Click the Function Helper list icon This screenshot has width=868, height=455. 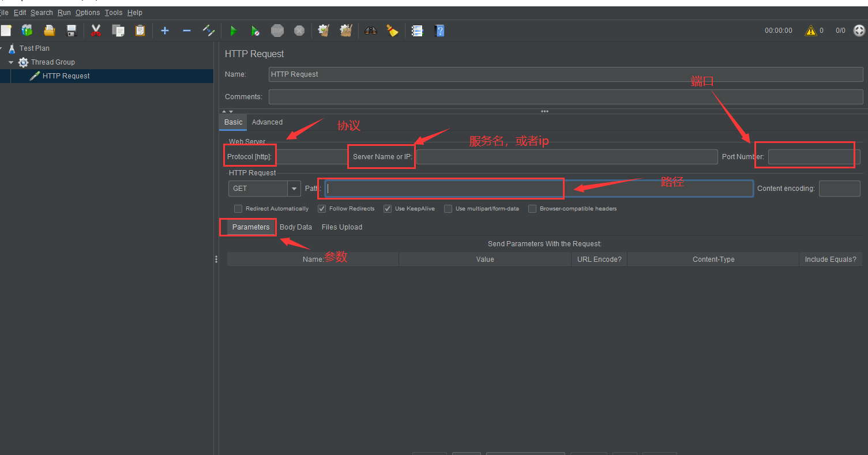(x=417, y=31)
